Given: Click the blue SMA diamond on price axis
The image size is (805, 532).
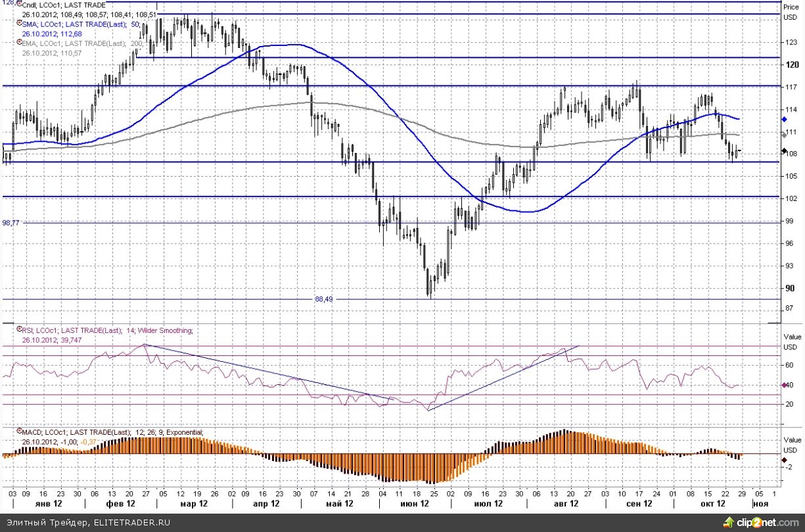Looking at the screenshot, I should tap(784, 120).
